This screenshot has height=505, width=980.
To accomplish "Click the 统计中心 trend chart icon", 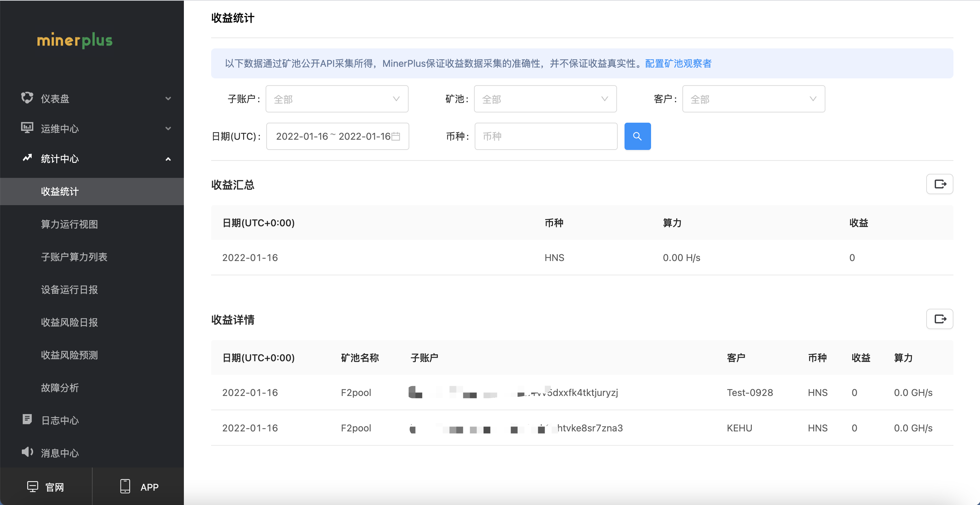I will click(x=27, y=158).
